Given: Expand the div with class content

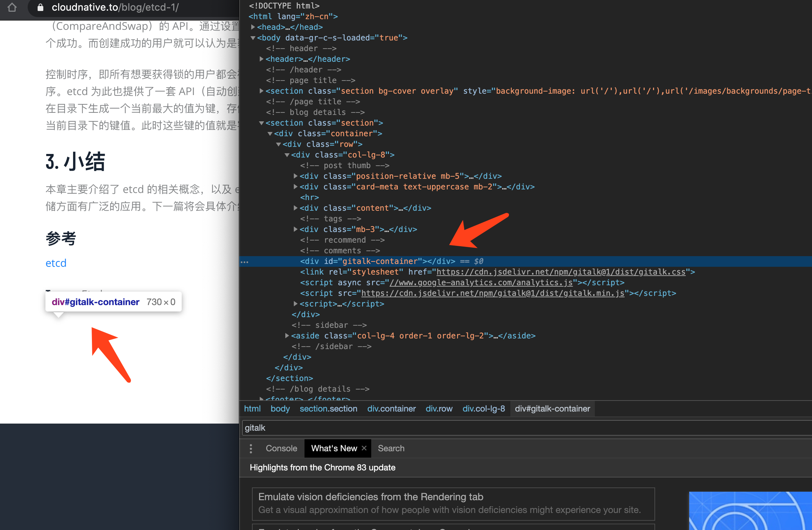Looking at the screenshot, I should click(x=296, y=208).
